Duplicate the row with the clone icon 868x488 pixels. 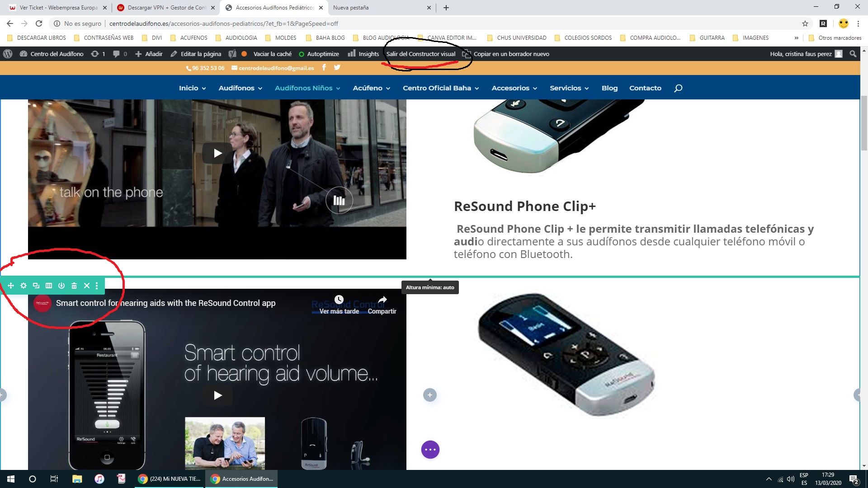click(36, 286)
